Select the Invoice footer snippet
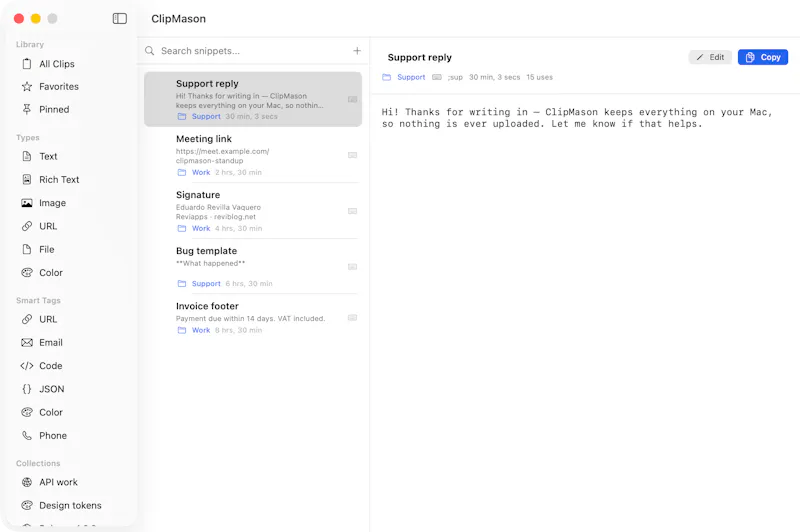Viewport: 800px width, 532px height. (253, 318)
